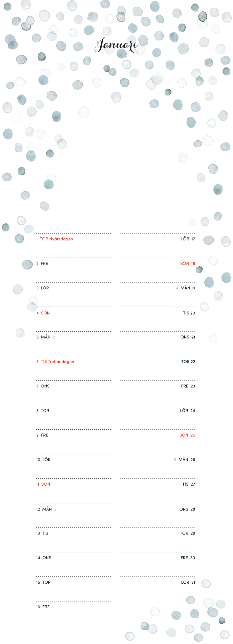Click the red 4 SÖN date

[43, 313]
